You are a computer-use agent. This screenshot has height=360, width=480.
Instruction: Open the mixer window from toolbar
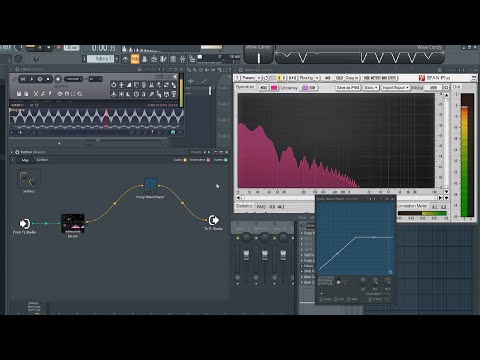[x=182, y=59]
